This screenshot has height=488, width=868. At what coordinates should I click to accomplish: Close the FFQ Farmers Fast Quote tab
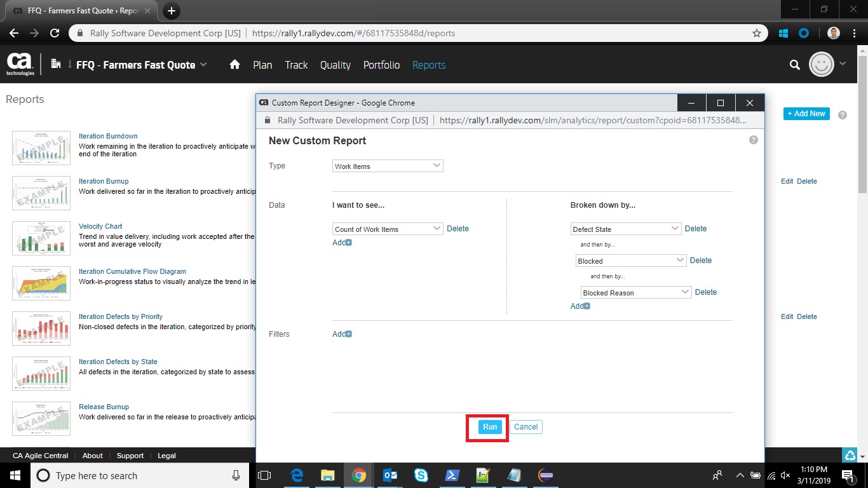click(149, 11)
